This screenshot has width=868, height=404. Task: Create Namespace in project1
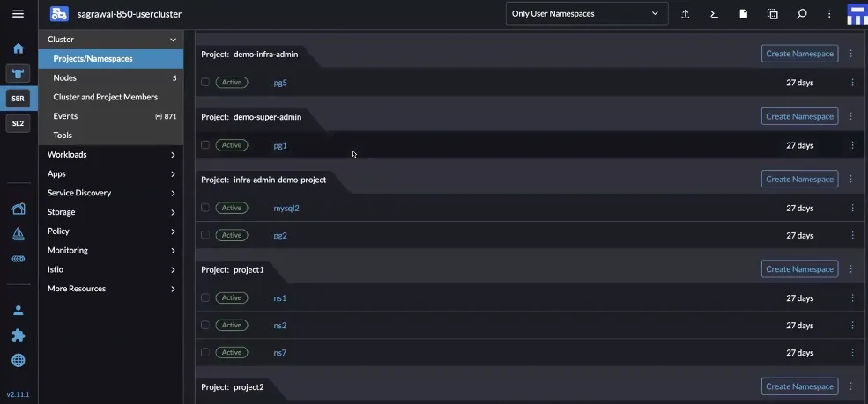click(799, 269)
